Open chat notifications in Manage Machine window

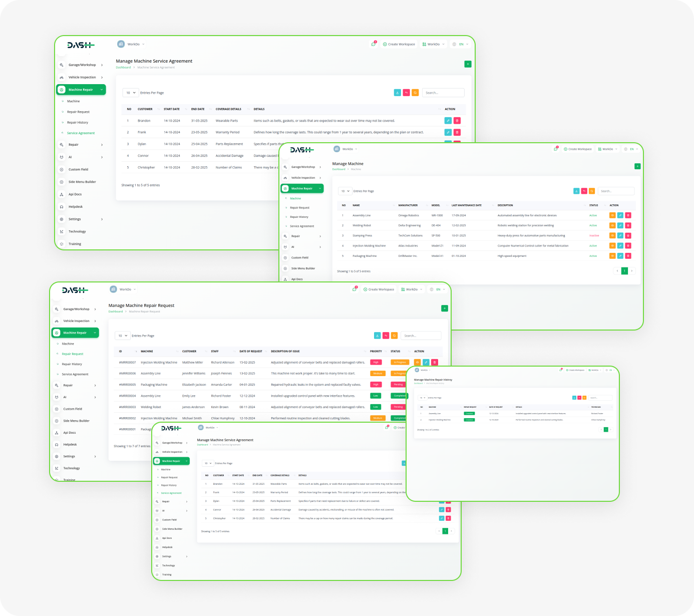pos(556,149)
